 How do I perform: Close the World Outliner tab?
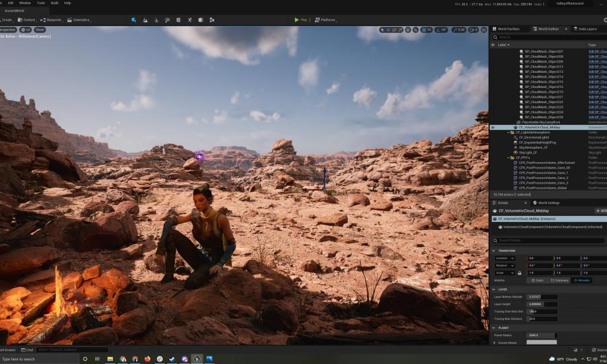[566, 29]
